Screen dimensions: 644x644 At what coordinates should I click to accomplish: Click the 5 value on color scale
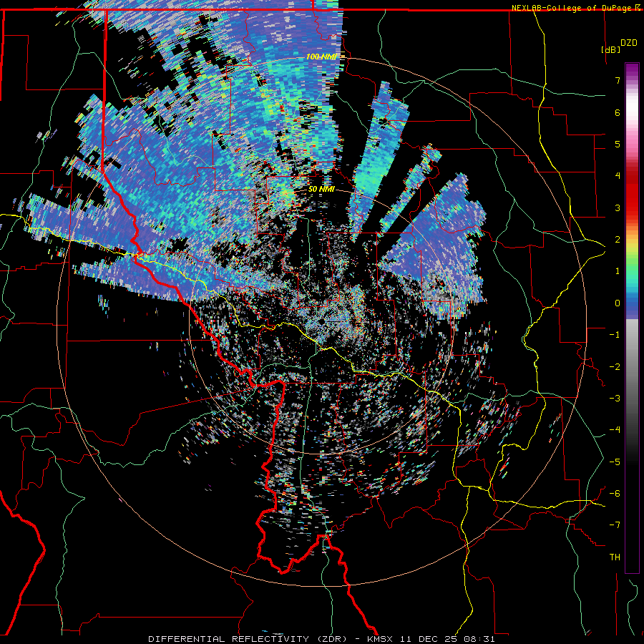[x=618, y=144]
